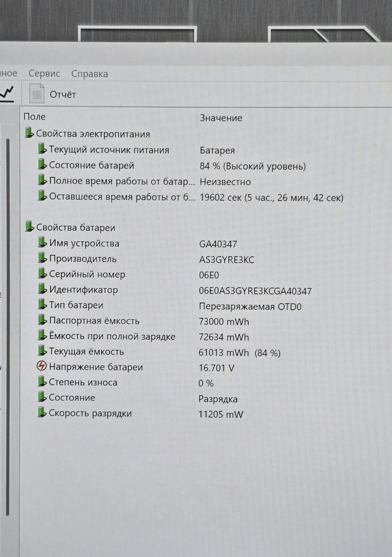This screenshot has height=557, width=392.
Task: Click the graph chart toolbar icon
Action: pos(7,93)
